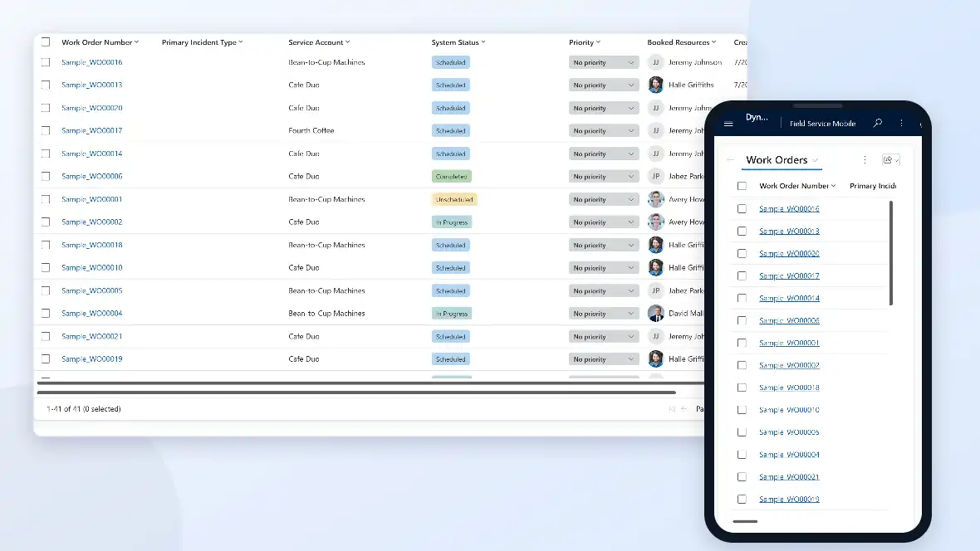The width and height of the screenshot is (980, 551).
Task: Open Sample_WO00017 link in desktop grid
Action: (x=92, y=130)
